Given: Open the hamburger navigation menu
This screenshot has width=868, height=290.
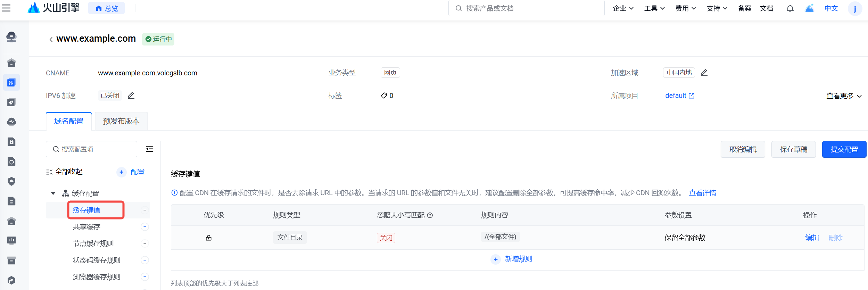Looking at the screenshot, I should point(6,8).
